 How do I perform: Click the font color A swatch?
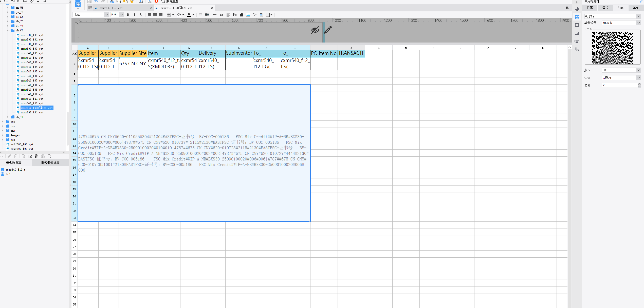tap(189, 15)
